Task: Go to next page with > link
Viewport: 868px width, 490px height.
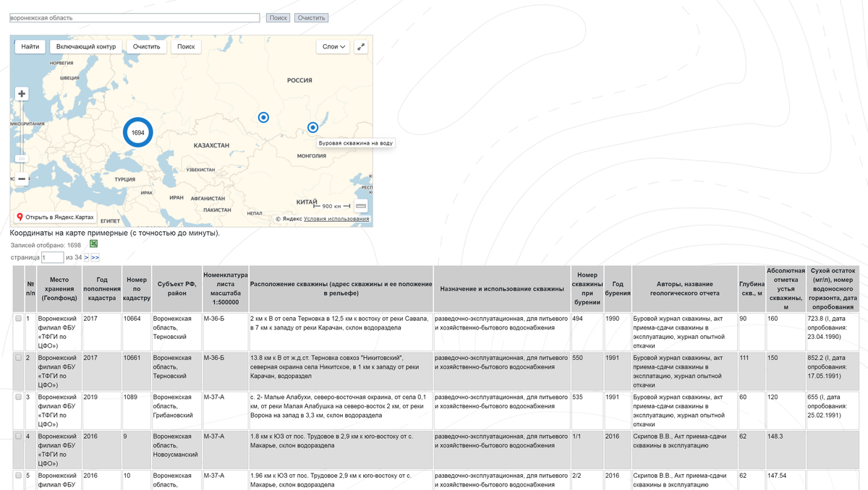Action: coord(86,257)
